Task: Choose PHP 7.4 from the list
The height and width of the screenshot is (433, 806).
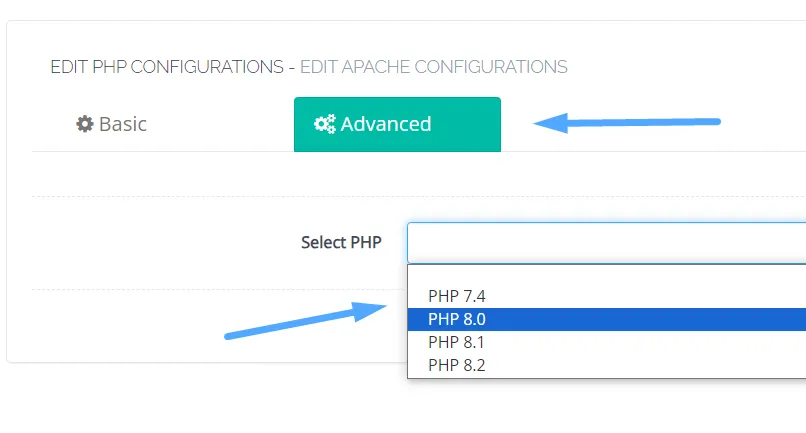Action: [x=457, y=296]
